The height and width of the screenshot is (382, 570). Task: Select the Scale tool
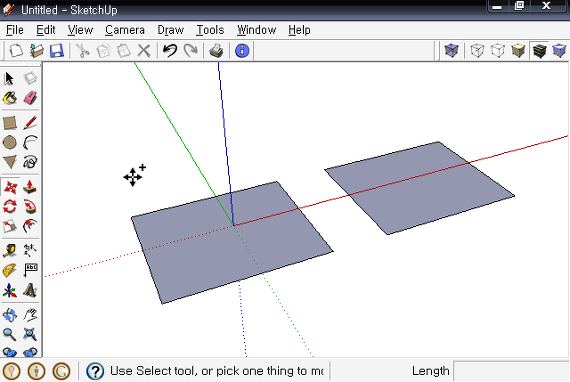pyautogui.click(x=10, y=226)
